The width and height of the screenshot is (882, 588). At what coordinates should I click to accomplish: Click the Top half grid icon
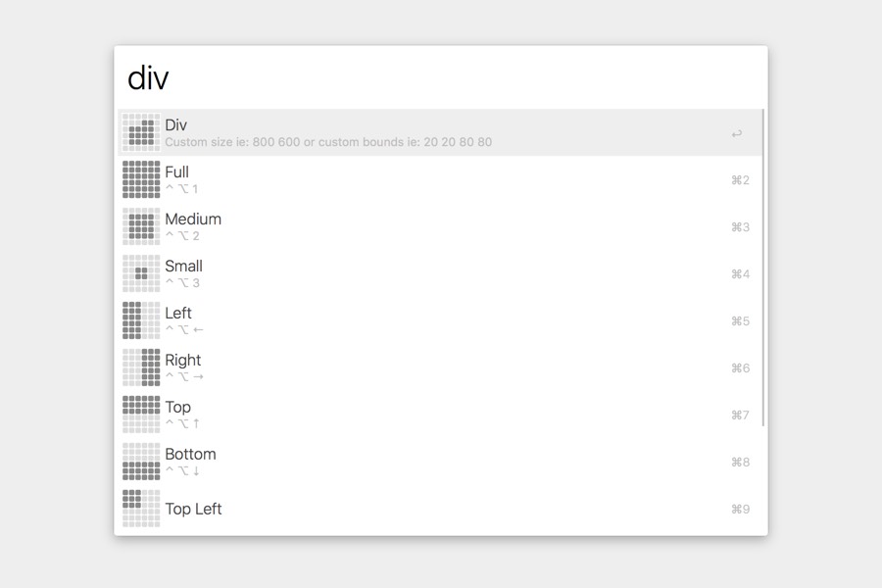pos(141,415)
